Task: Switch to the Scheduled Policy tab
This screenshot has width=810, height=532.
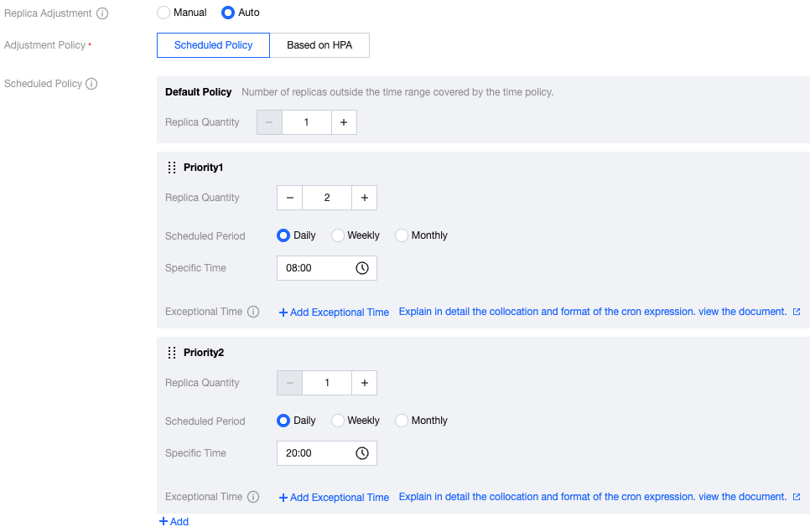Action: 213,45
